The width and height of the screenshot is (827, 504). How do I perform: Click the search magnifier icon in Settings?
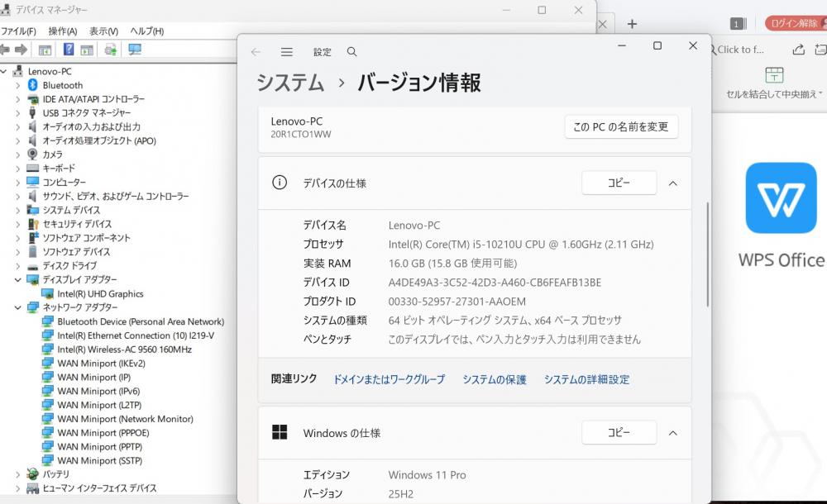[351, 52]
